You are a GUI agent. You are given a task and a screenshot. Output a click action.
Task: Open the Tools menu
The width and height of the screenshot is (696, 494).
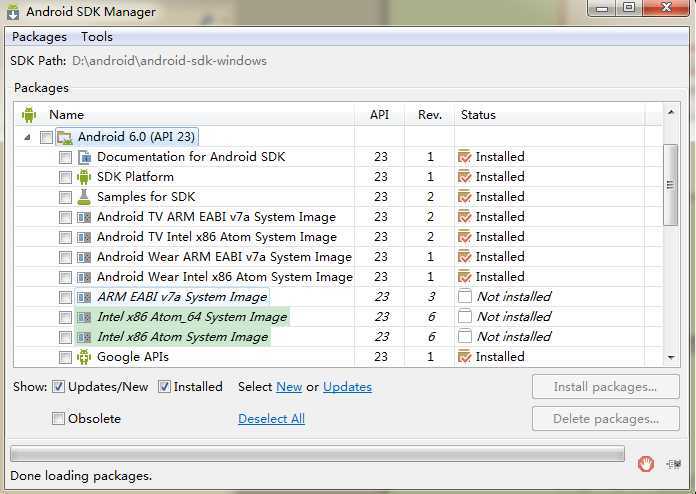coord(97,37)
